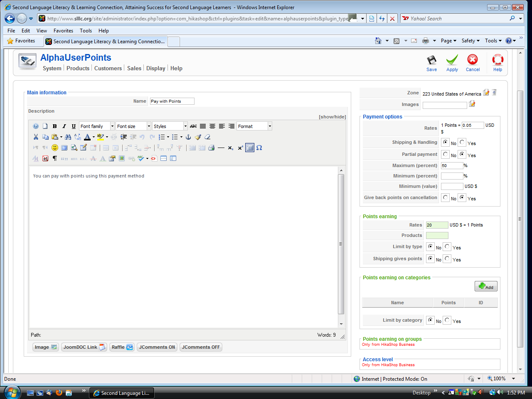Click the green Apply checkmark

pos(452,60)
